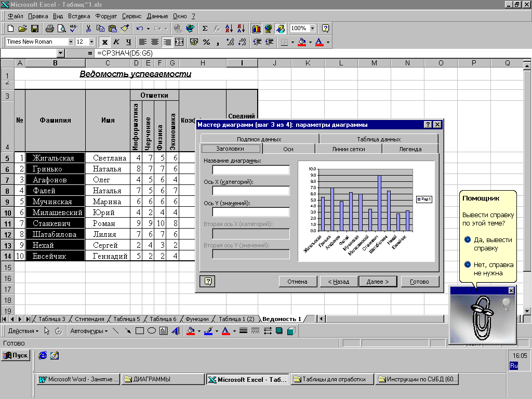Click the Undo arrow icon
The height and width of the screenshot is (399, 532).
coord(139,29)
